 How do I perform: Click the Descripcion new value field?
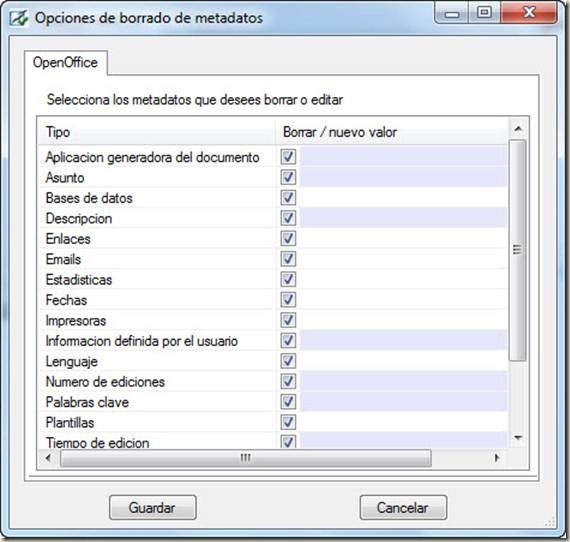tap(403, 218)
